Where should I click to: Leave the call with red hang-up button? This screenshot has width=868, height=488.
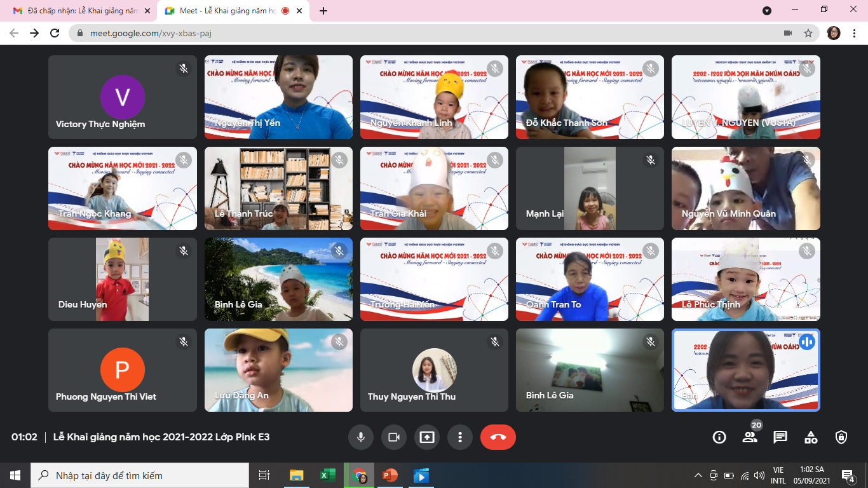498,437
